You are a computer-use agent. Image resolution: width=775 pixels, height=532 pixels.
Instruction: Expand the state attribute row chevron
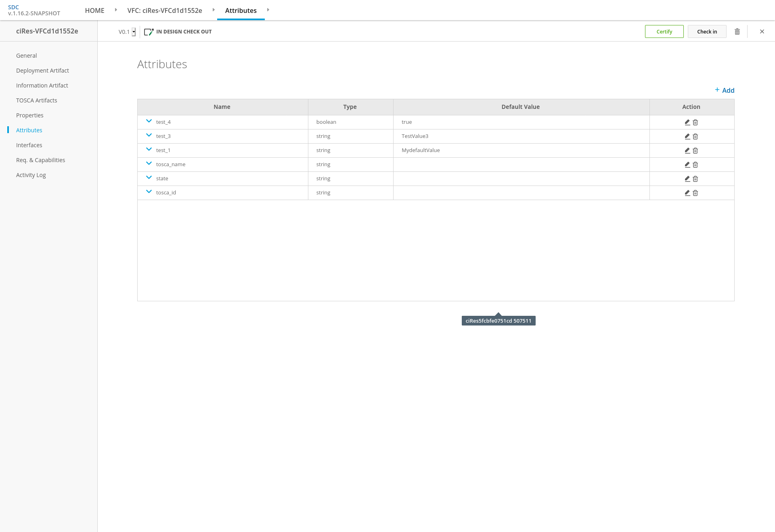149,177
